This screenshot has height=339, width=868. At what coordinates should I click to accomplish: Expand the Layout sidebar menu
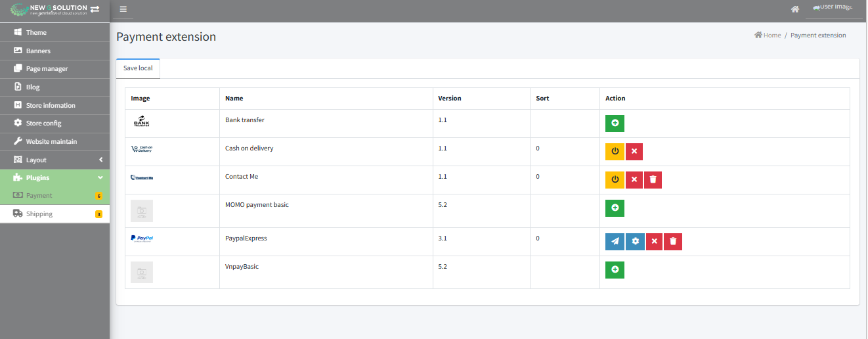[x=54, y=160]
